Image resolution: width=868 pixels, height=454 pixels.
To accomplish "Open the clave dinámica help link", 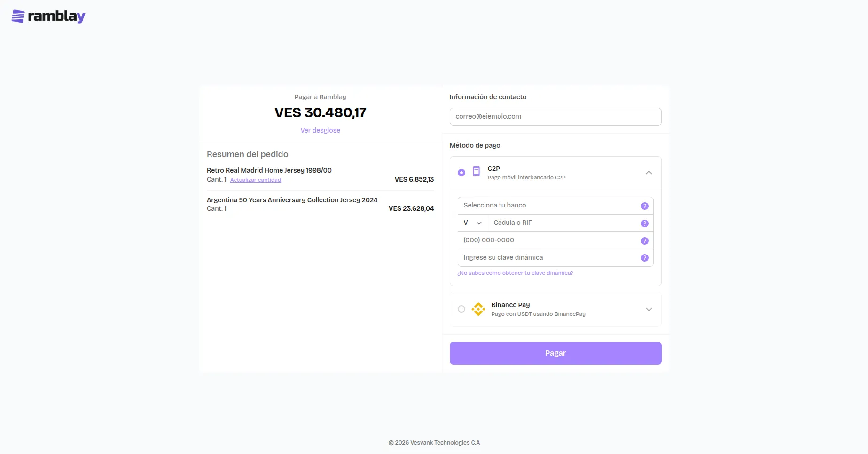I will click(x=515, y=273).
